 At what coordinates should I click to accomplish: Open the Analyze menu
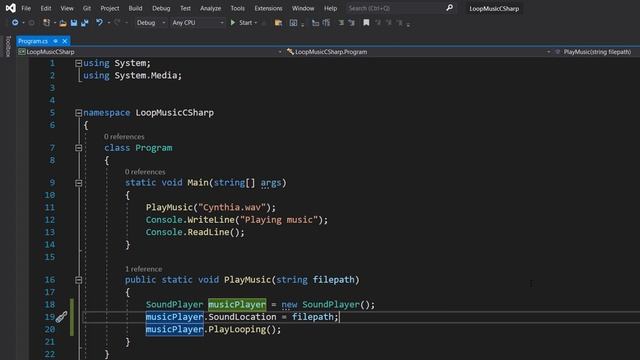(211, 8)
